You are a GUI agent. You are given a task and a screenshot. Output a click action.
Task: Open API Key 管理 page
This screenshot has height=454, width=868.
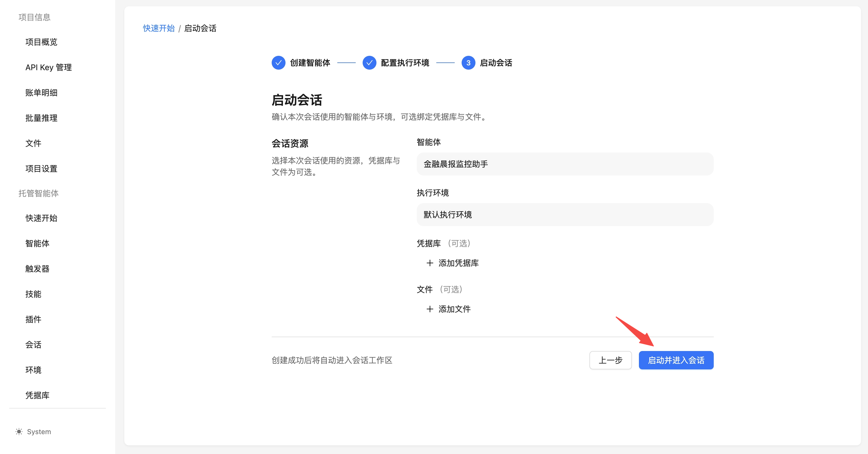tap(49, 67)
